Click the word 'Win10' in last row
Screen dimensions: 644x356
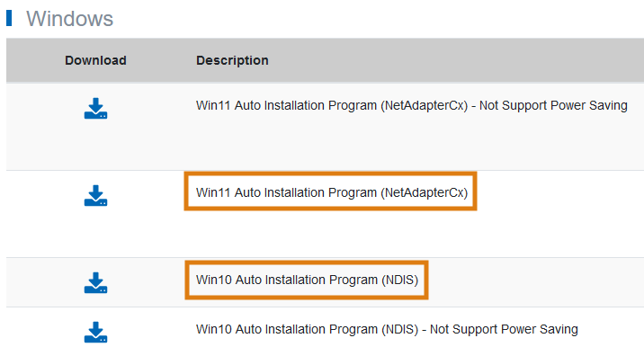(x=213, y=329)
